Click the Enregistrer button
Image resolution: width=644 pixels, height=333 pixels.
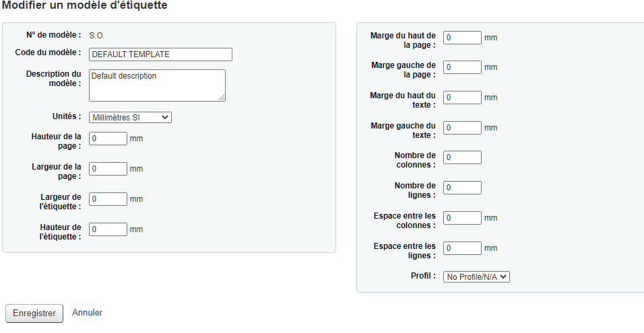[34, 313]
